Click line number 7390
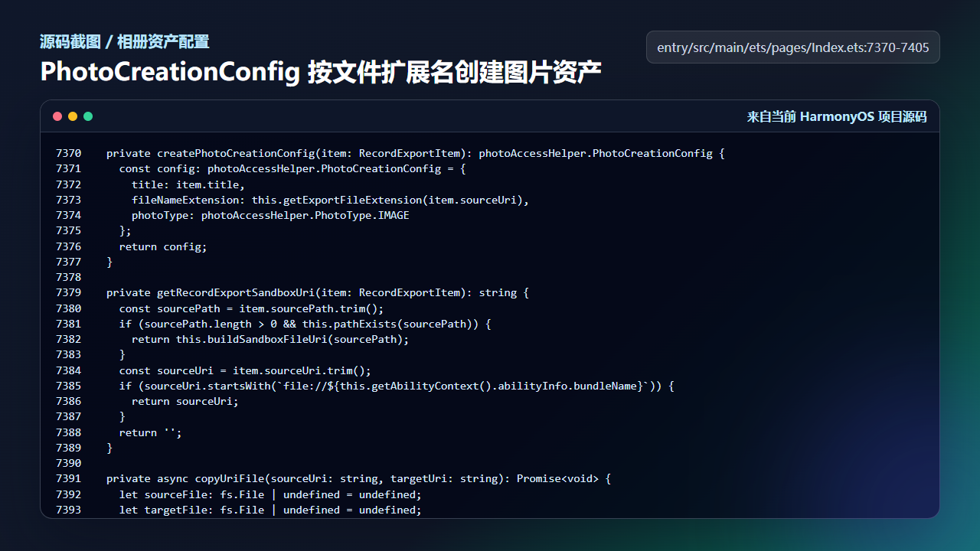 [68, 463]
